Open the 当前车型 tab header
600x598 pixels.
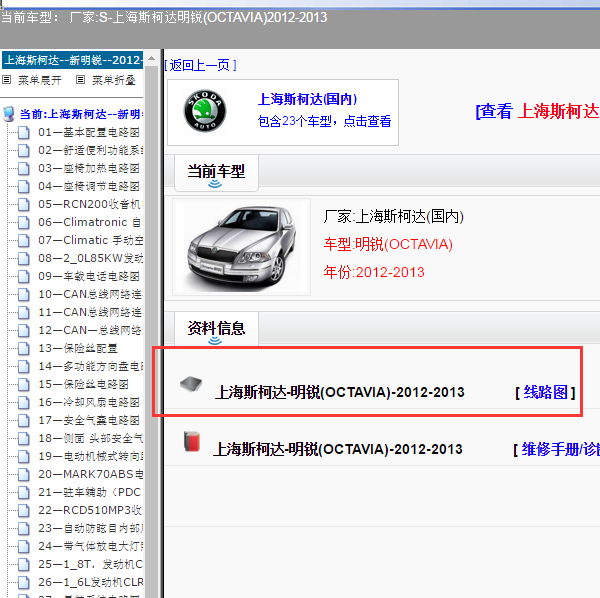[216, 173]
